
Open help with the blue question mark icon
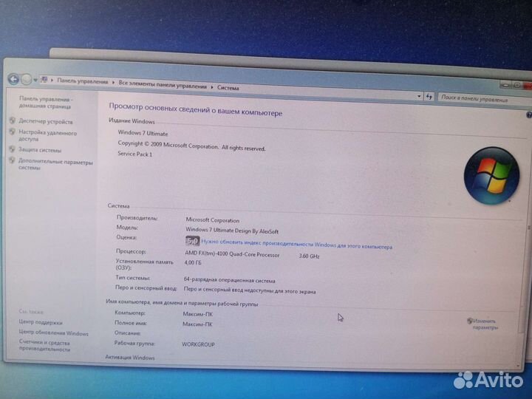coord(528,115)
